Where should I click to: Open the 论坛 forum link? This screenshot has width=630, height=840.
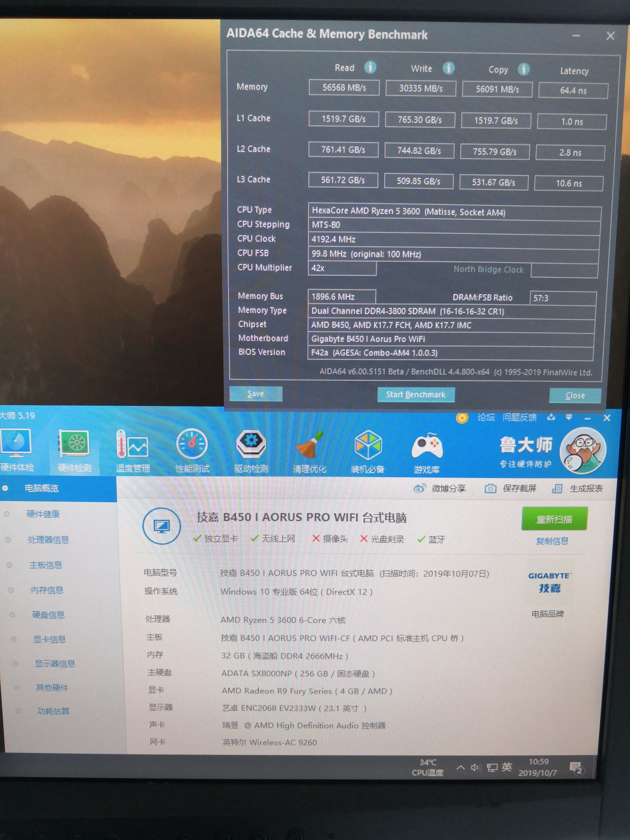pos(486,418)
